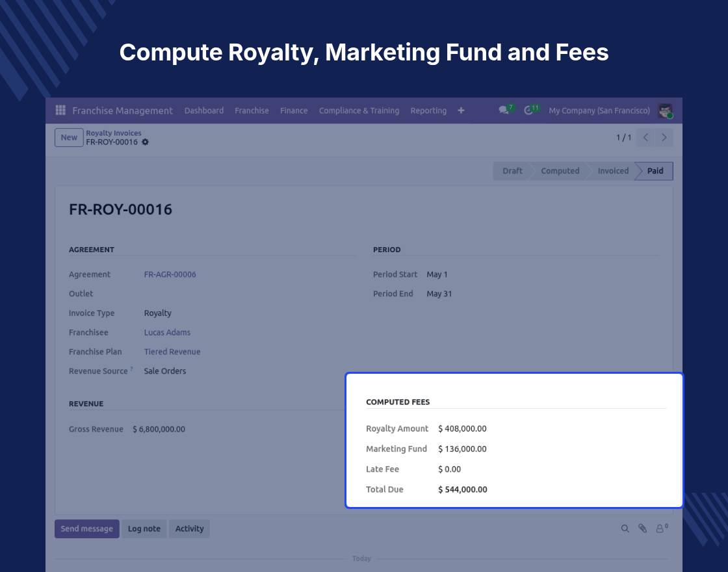
Task: Switch company via My Company (San Francisco)
Action: tap(599, 110)
